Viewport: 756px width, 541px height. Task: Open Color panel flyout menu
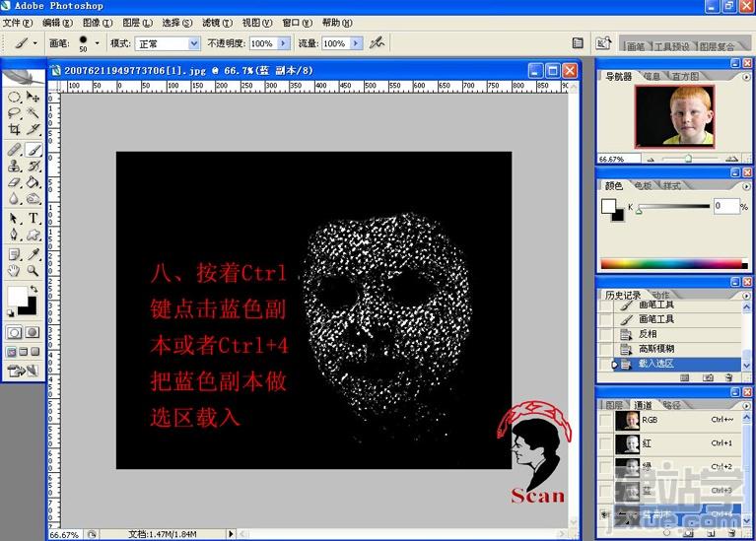[x=746, y=186]
